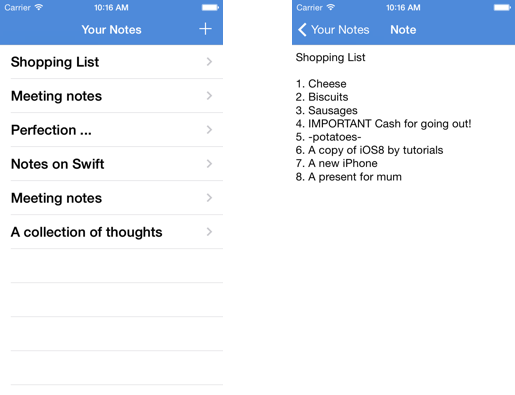
Task: Tap 'Carrier' label on the notes list screen
Action: [17, 7]
